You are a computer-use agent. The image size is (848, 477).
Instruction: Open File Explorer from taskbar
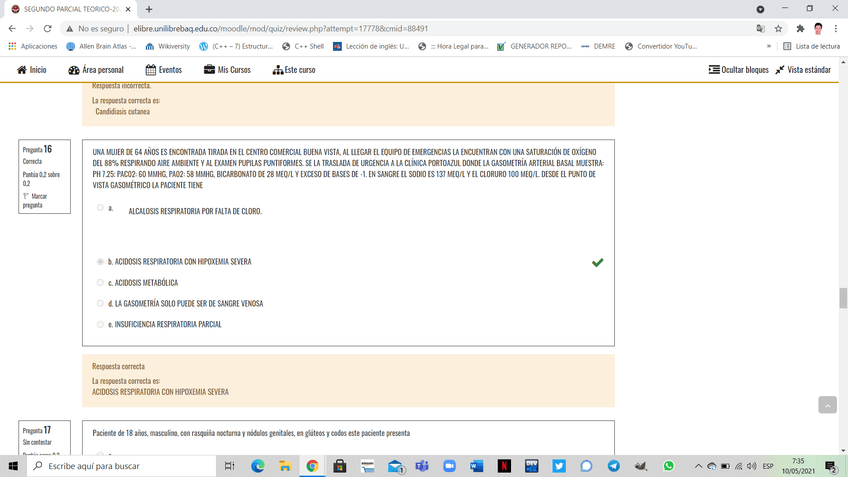tap(285, 466)
